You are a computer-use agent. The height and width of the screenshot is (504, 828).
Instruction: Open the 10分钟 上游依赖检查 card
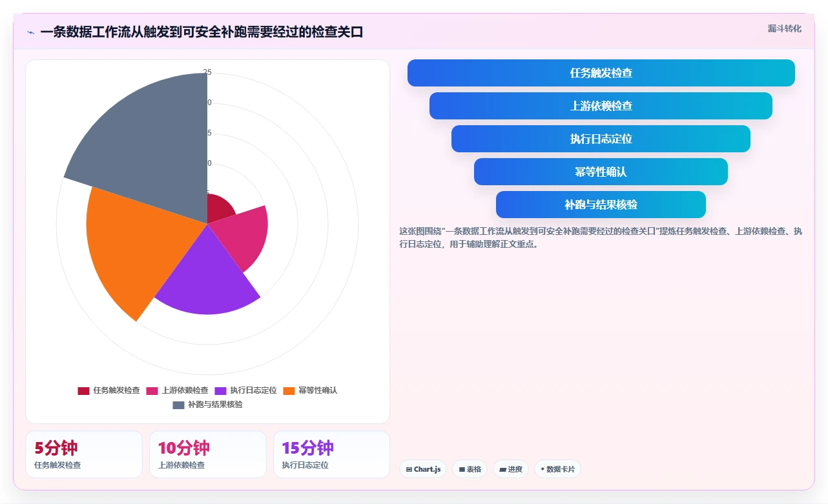click(208, 454)
